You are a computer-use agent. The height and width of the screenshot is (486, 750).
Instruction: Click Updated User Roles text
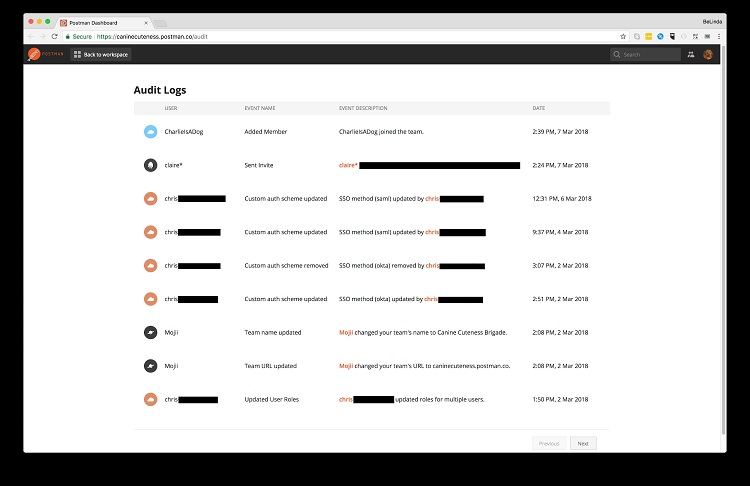click(x=272, y=399)
